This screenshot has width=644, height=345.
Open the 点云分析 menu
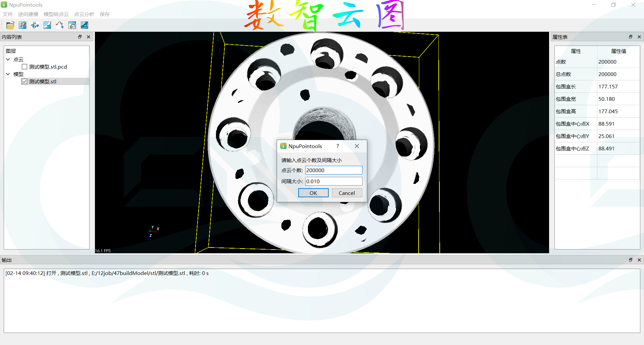pyautogui.click(x=84, y=14)
